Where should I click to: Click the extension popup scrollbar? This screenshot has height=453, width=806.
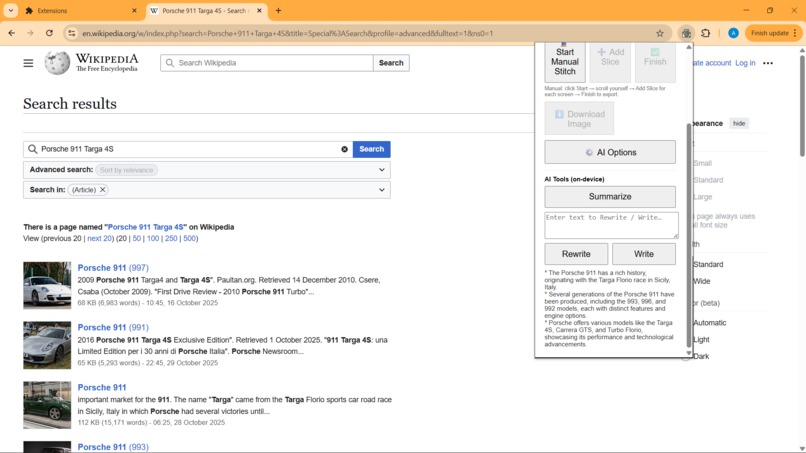689,235
